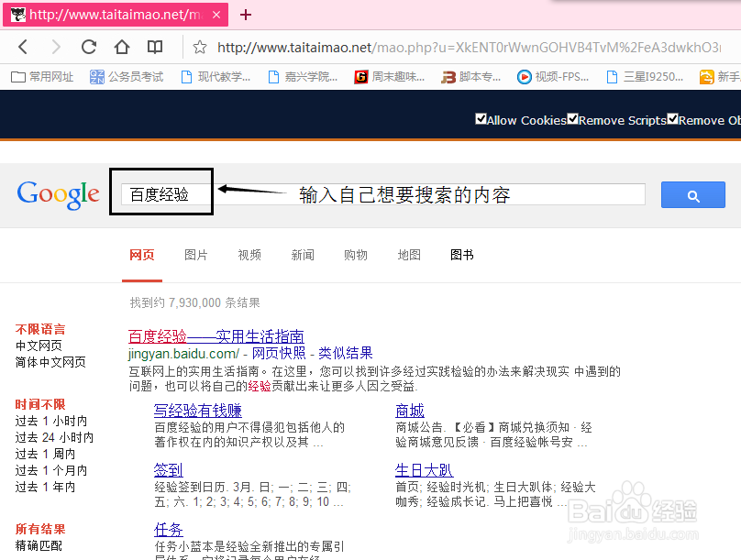This screenshot has height=560, width=741.
Task: Open the 脚本专 bookmark
Action: (470, 76)
